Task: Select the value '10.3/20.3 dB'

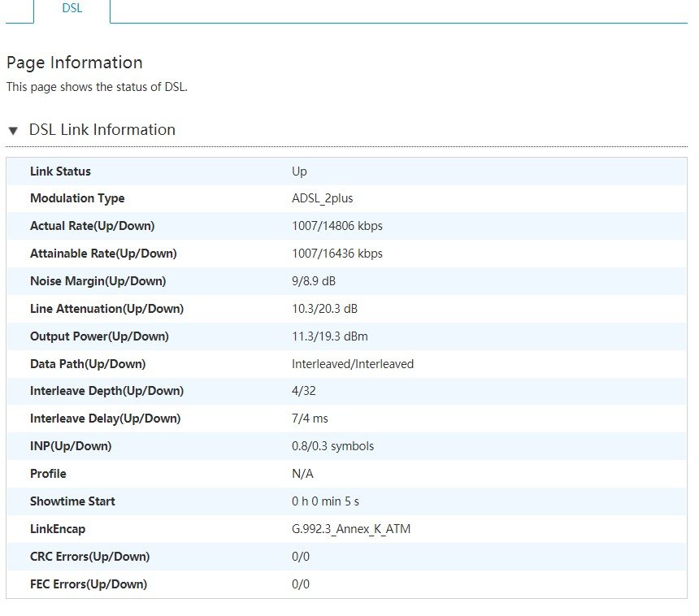Action: click(x=324, y=309)
